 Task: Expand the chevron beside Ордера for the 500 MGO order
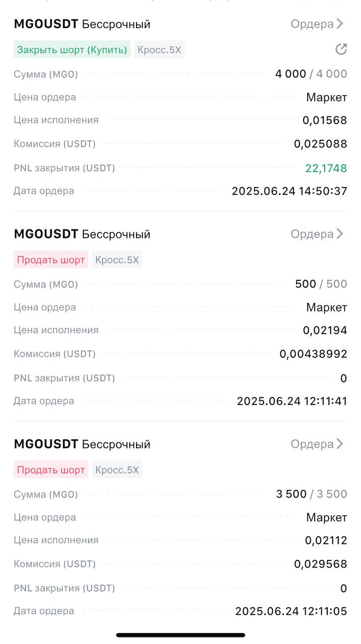click(340, 234)
